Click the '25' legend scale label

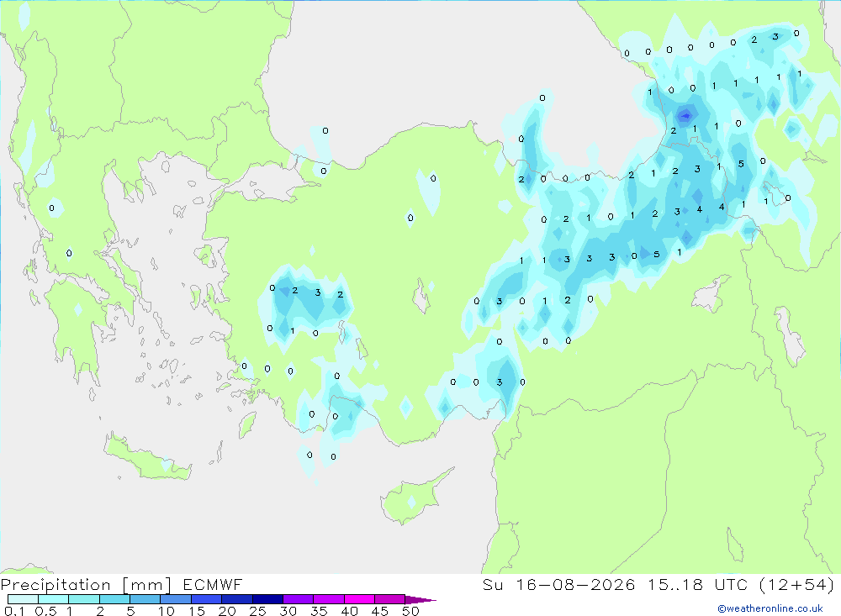click(257, 611)
